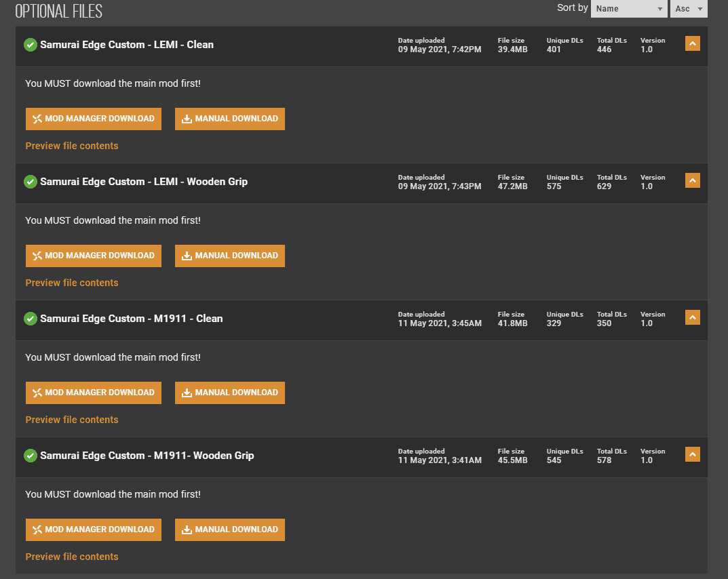Click total downloads count '578'
728x579 pixels.
(x=604, y=460)
